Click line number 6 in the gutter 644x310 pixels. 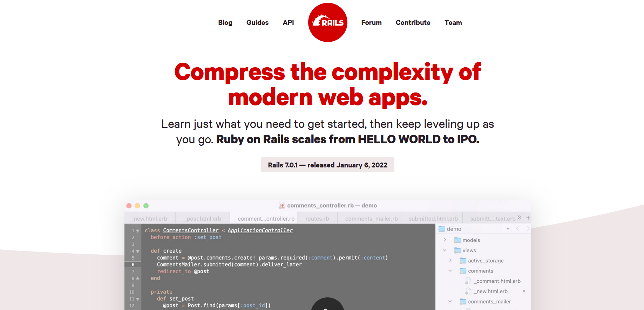133,264
